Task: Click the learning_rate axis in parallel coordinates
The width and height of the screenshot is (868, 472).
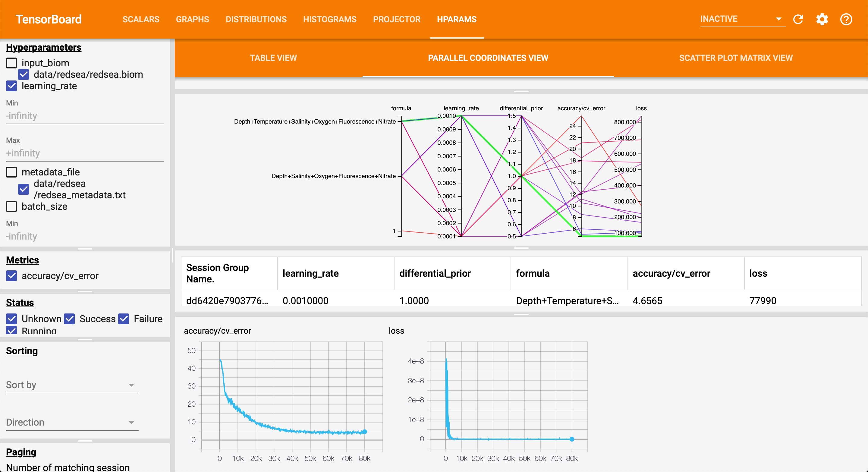Action: (x=461, y=175)
